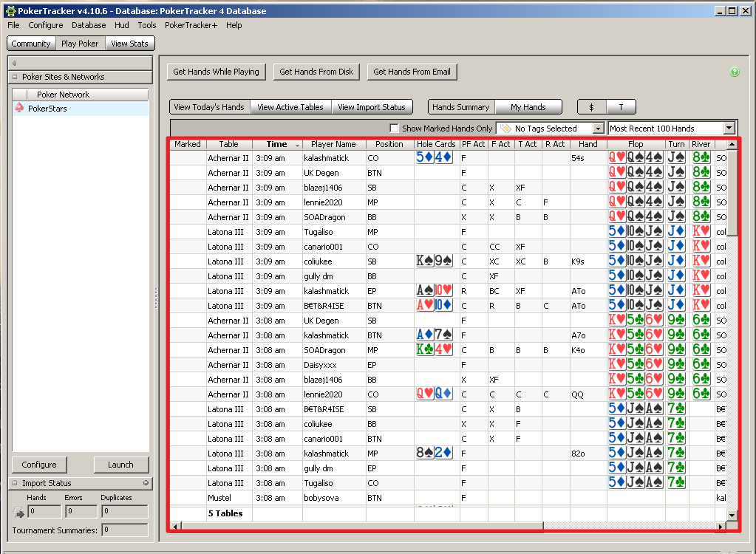Open the Help menu
The height and width of the screenshot is (554, 756).
[x=234, y=25]
